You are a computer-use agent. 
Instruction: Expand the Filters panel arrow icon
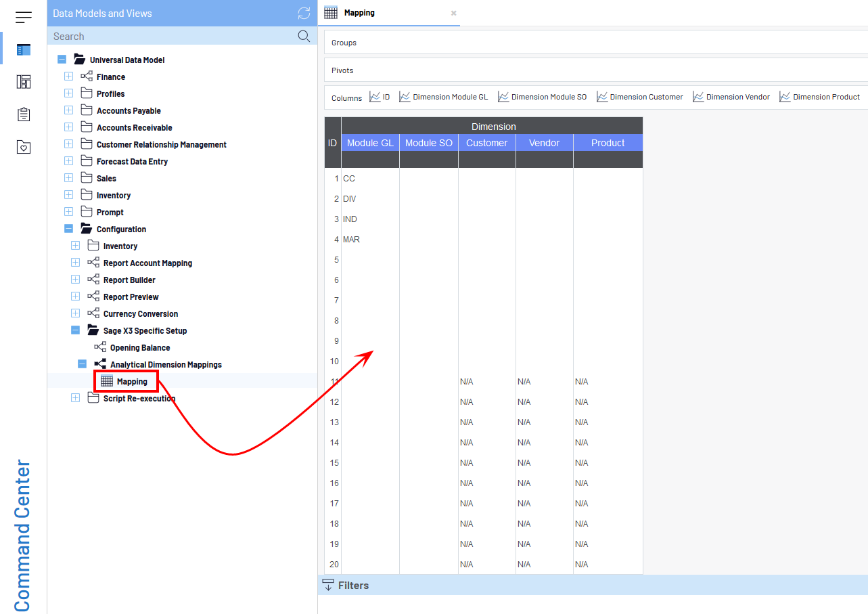click(328, 586)
